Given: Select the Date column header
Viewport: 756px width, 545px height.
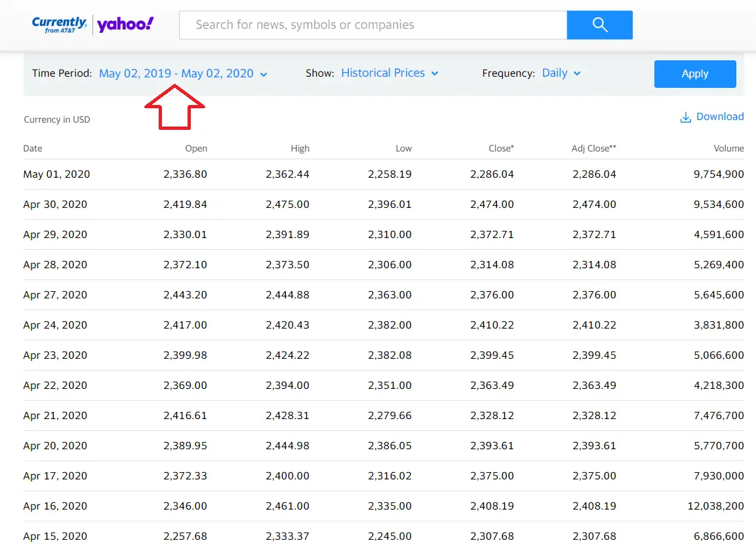Looking at the screenshot, I should coord(33,148).
